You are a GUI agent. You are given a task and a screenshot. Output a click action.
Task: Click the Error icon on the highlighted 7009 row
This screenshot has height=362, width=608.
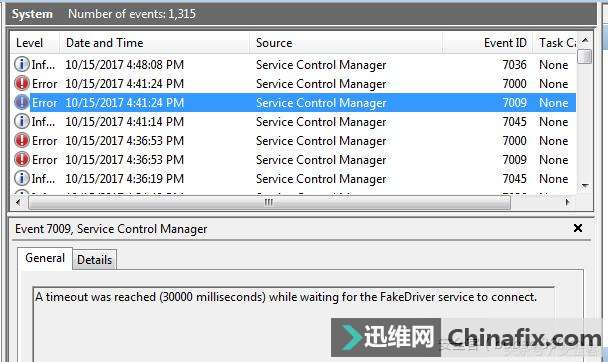click(x=22, y=102)
